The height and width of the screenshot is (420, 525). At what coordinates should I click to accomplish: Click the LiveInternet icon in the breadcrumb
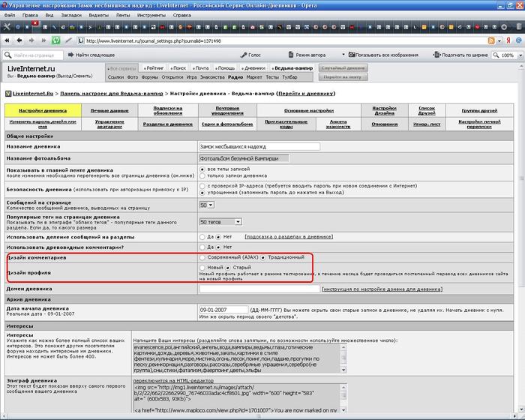(x=8, y=94)
